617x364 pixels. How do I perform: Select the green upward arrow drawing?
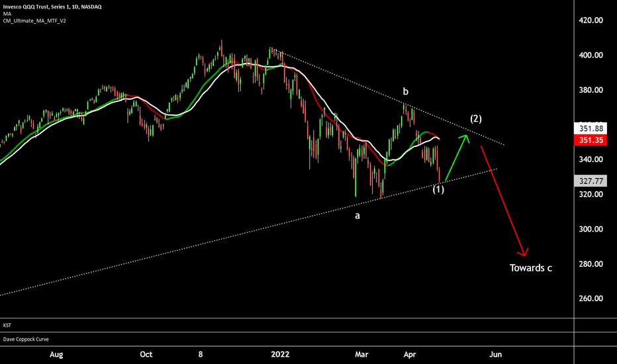(x=457, y=158)
